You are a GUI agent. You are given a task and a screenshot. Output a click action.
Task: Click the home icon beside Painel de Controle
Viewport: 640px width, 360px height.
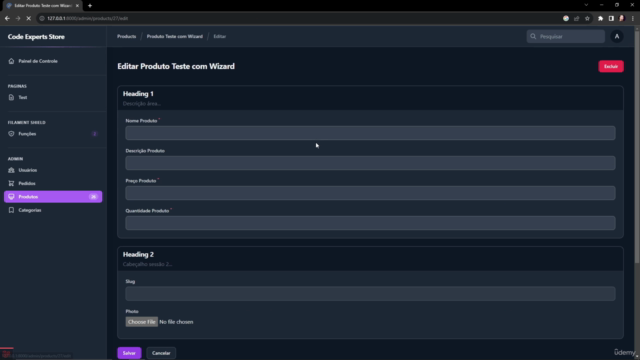point(11,61)
